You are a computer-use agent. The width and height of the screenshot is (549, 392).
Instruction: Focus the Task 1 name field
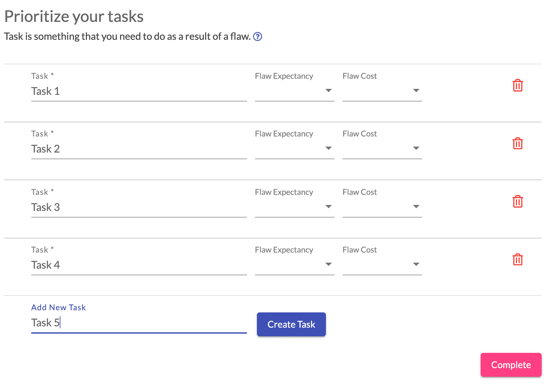coord(139,91)
